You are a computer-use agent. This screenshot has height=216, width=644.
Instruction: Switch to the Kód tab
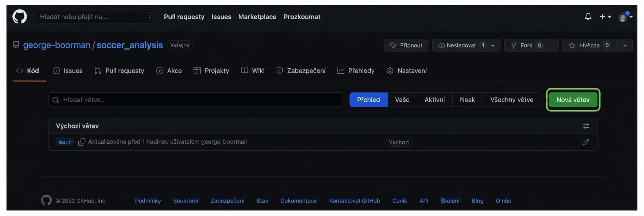click(x=28, y=70)
